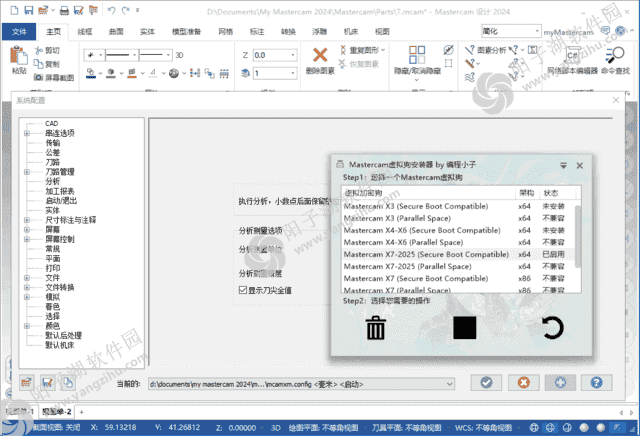Click the blue plus apply button in 系统配置
640x436 pixels.
[x=560, y=383]
